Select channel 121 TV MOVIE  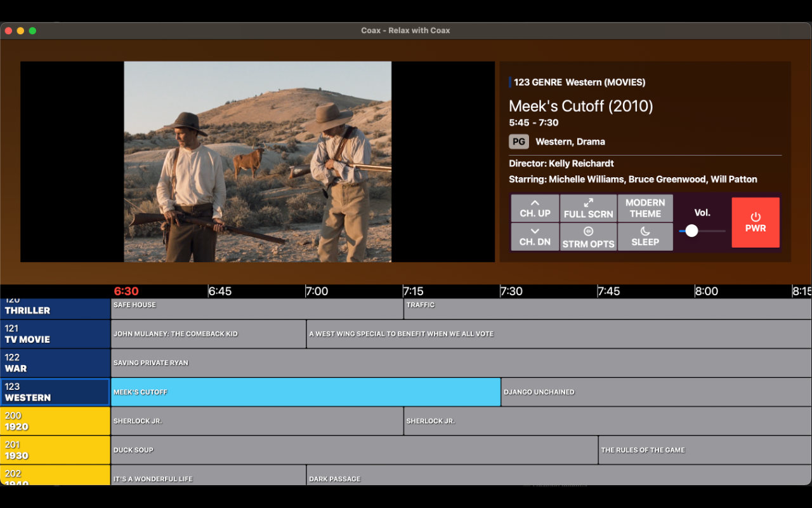55,334
